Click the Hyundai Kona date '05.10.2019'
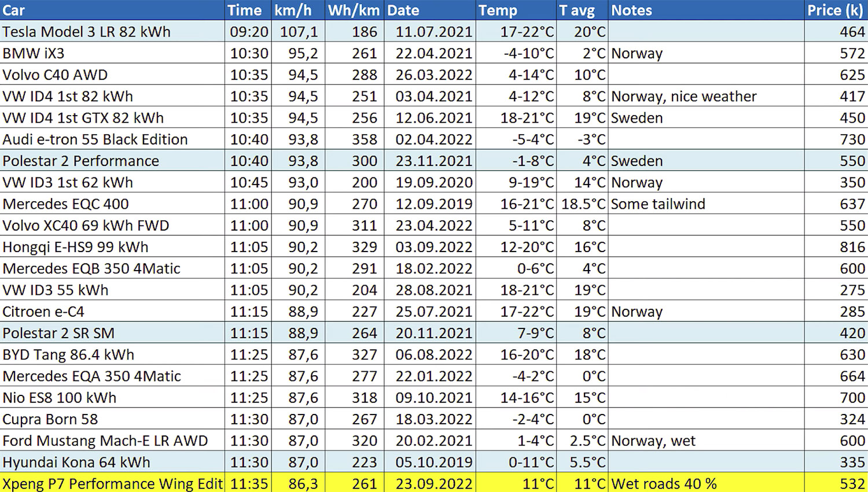The height and width of the screenshot is (492, 868). (x=430, y=462)
